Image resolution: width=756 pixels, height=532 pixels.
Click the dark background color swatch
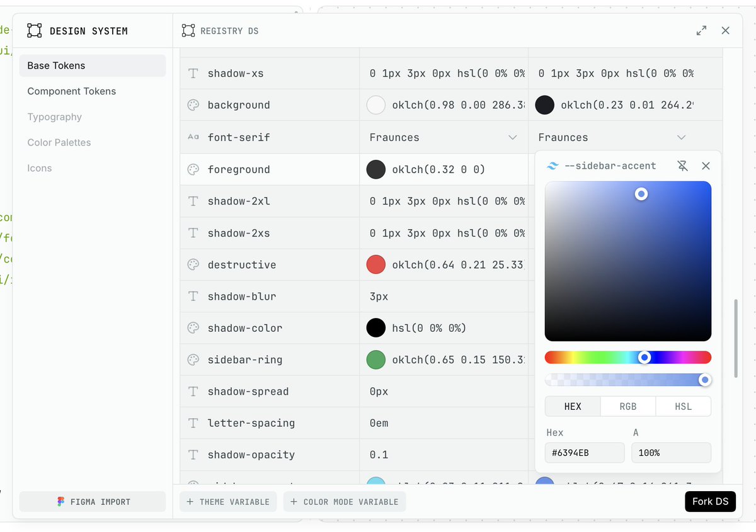545,105
